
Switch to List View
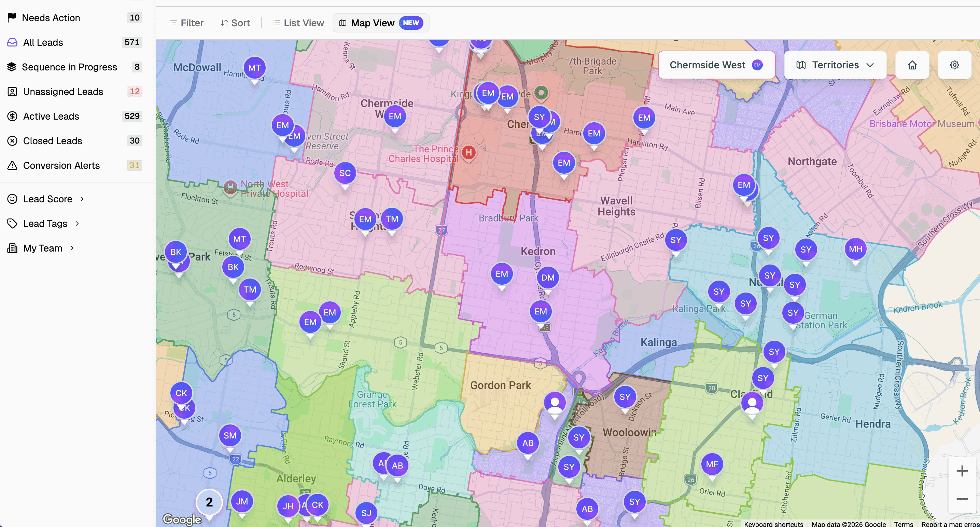pyautogui.click(x=299, y=23)
